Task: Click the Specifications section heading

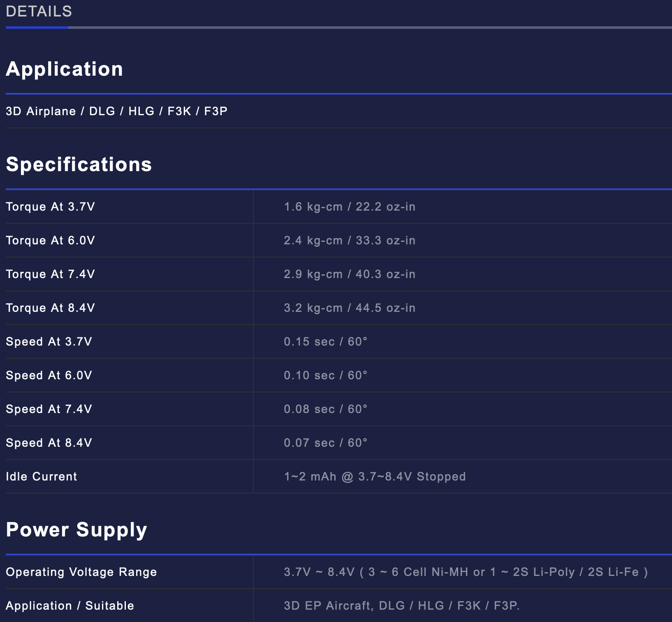Action: (79, 164)
